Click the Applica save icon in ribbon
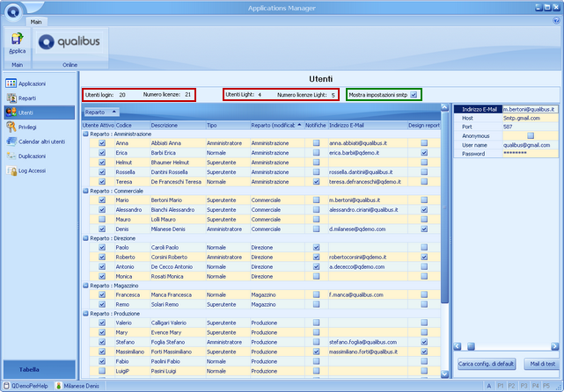This screenshot has width=564, height=392. pyautogui.click(x=17, y=39)
